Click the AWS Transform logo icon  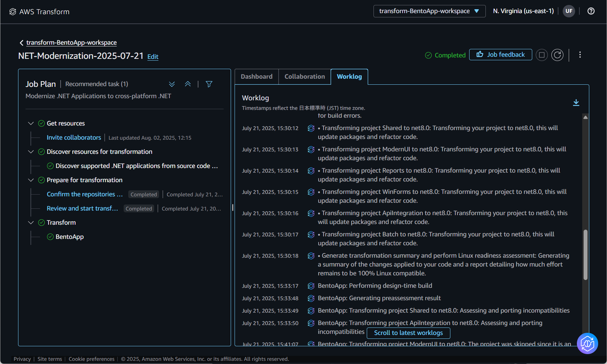click(13, 12)
